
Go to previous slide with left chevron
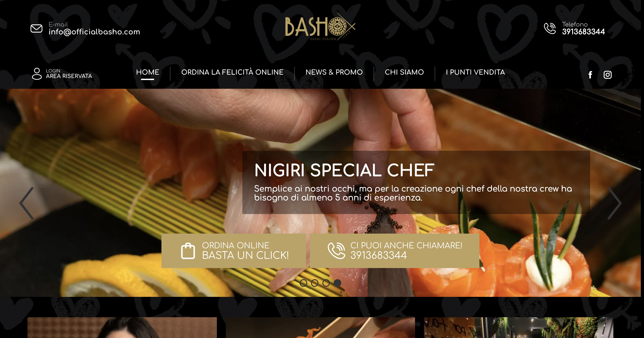pos(27,203)
